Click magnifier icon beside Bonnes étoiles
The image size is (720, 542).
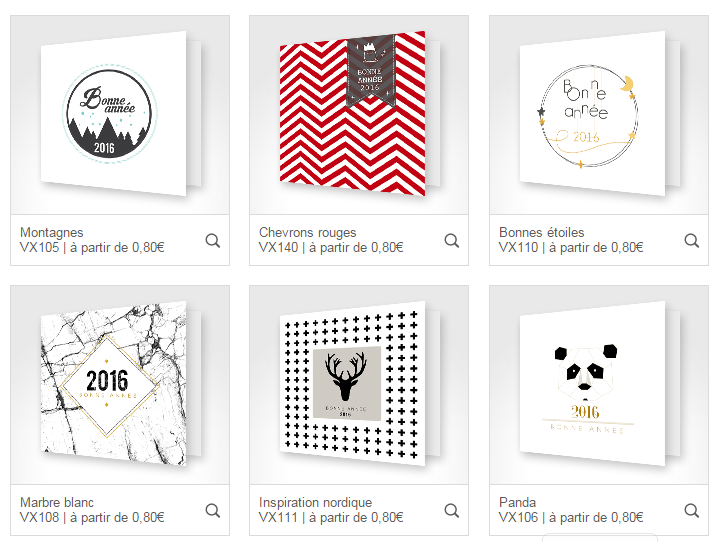click(x=692, y=240)
